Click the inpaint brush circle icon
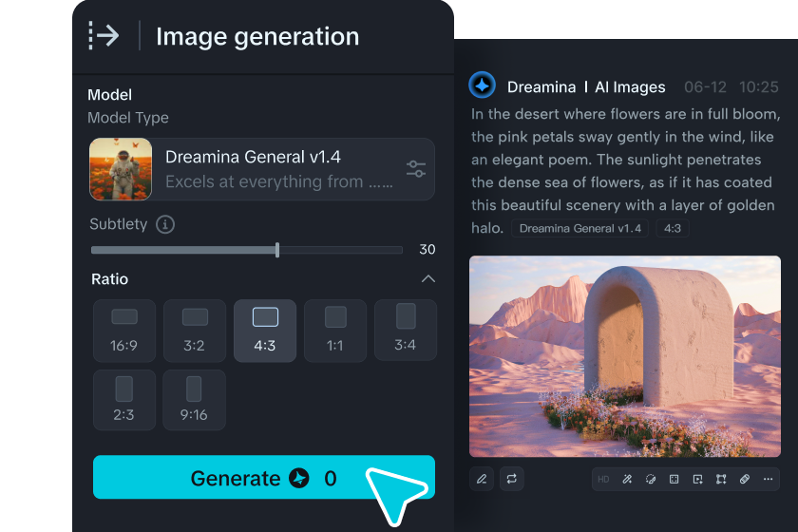Screen dimensions: 798x532 point(651,479)
